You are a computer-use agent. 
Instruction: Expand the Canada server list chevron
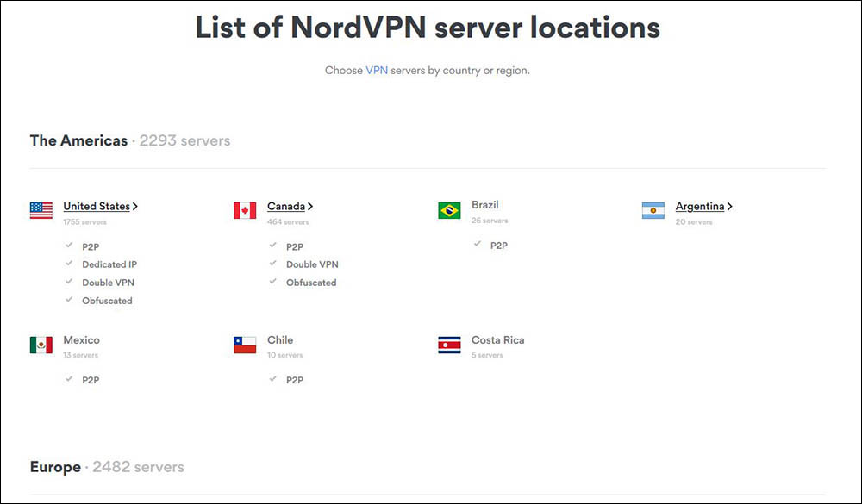coord(310,206)
